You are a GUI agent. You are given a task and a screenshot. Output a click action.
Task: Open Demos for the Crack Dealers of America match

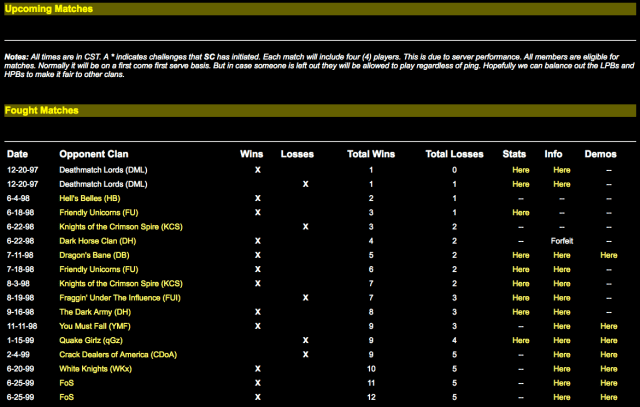609,354
